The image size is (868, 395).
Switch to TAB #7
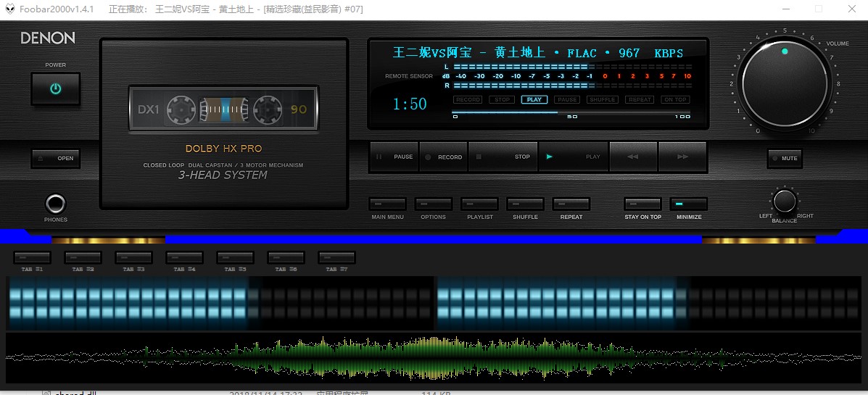(336, 258)
